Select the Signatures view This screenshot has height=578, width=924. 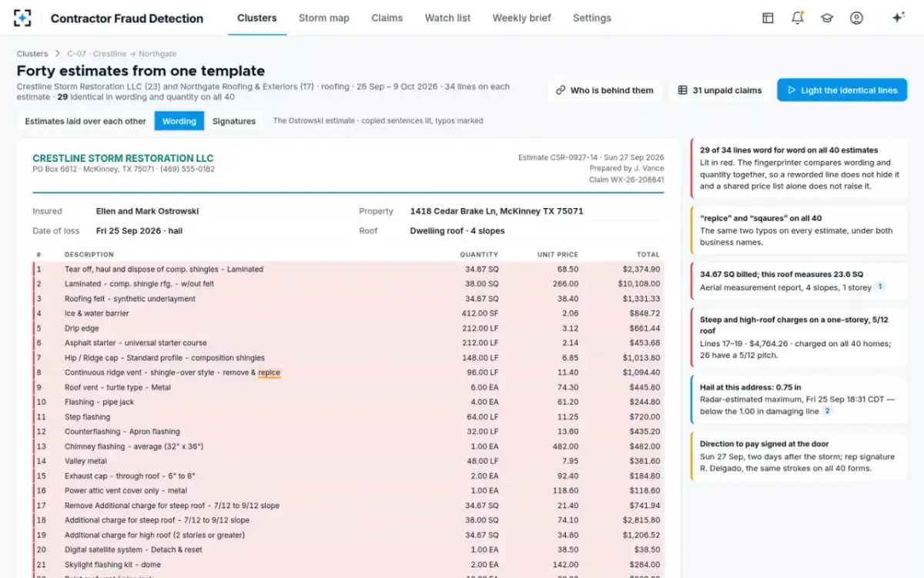(x=234, y=121)
